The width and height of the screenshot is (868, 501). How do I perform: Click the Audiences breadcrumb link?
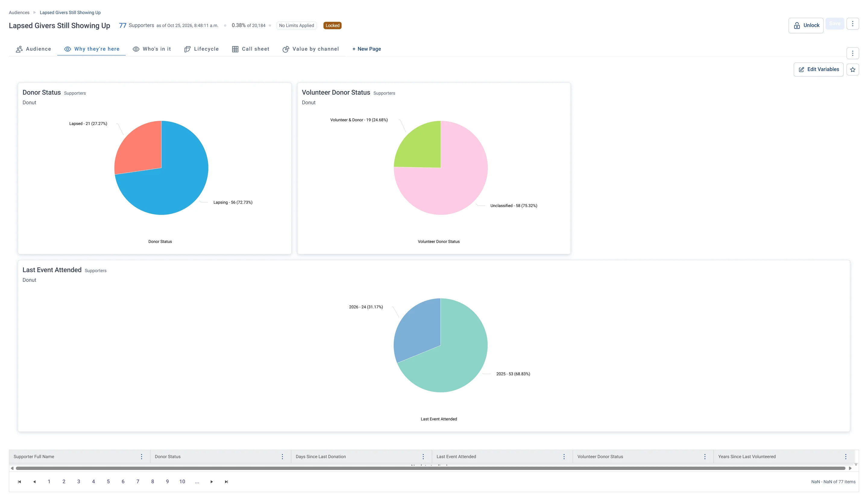(19, 12)
